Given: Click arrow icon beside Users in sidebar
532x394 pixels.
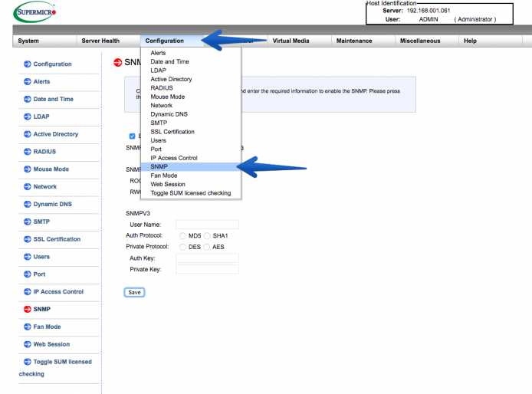Looking at the screenshot, I should [28, 257].
